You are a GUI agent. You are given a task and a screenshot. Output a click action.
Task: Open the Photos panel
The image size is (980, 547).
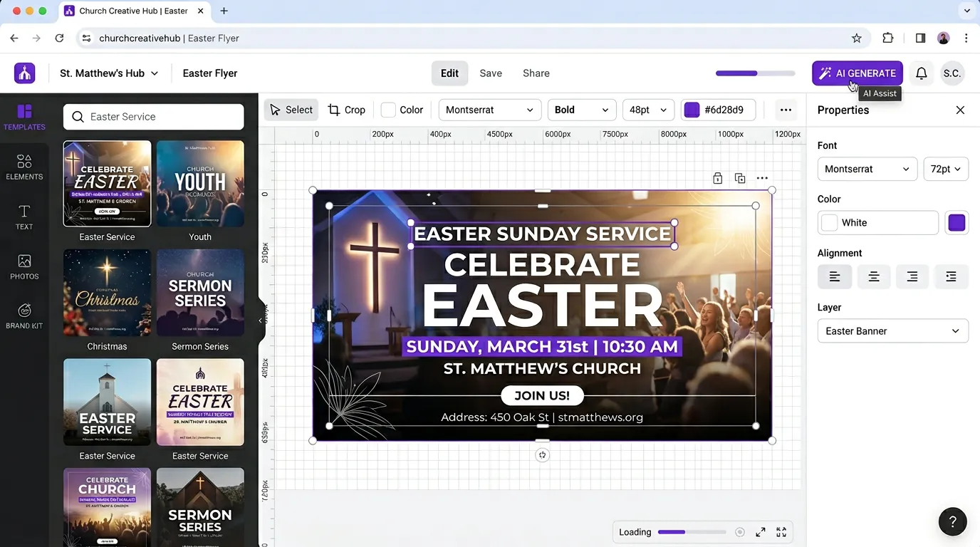click(x=24, y=266)
